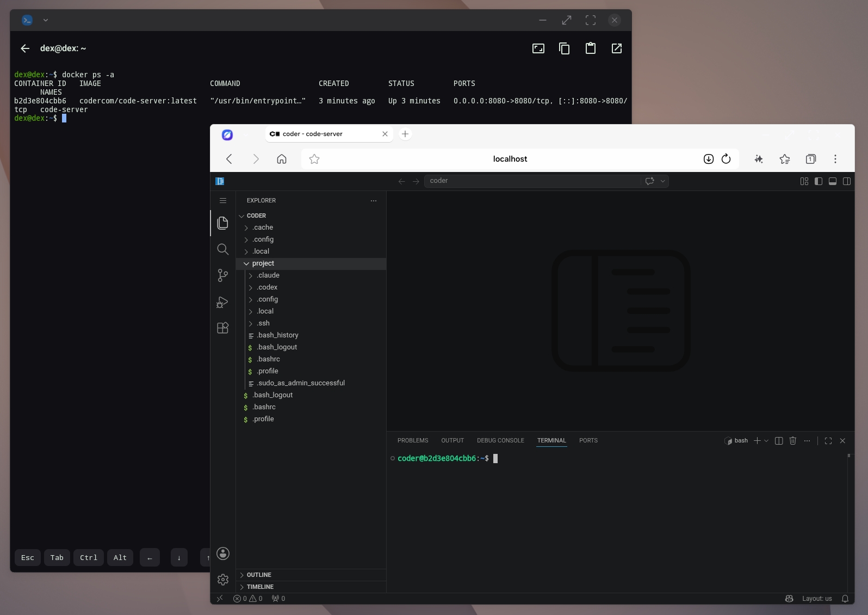
Task: Open the Search view in the activity bar
Action: coord(222,249)
